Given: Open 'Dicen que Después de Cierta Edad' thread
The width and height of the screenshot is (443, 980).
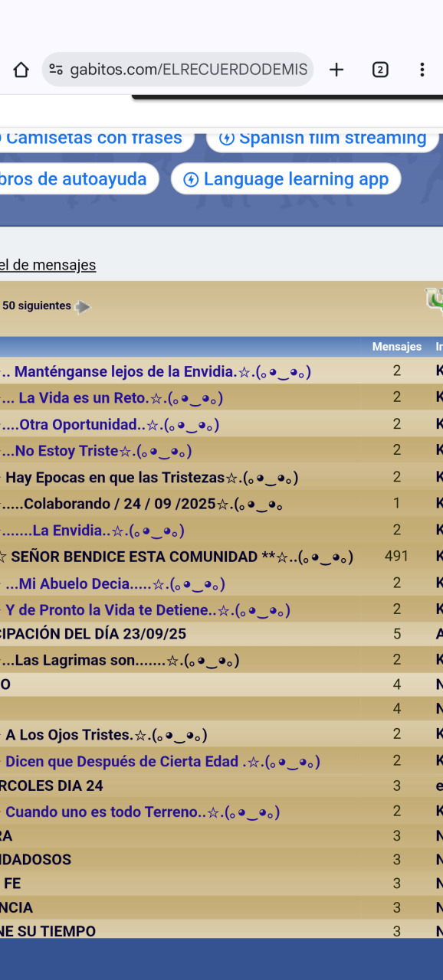Looking at the screenshot, I should [160, 762].
